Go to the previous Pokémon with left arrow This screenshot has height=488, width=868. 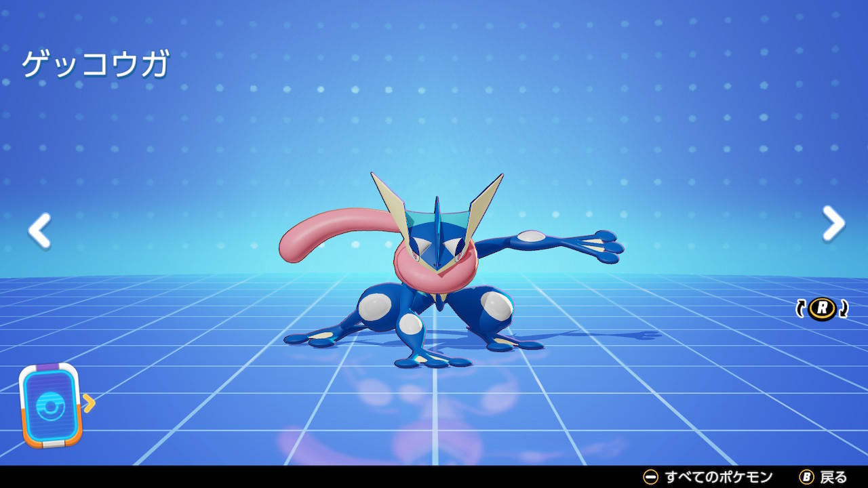(x=39, y=230)
